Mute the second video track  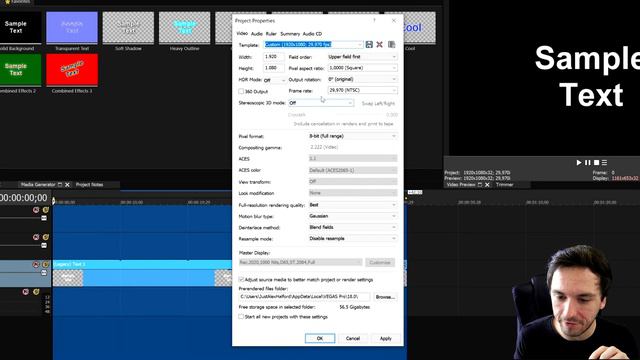tap(36, 237)
